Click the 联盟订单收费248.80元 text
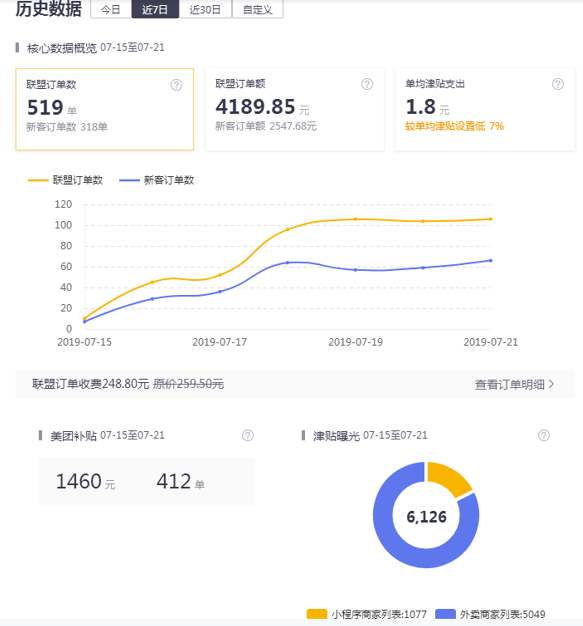 [91, 384]
